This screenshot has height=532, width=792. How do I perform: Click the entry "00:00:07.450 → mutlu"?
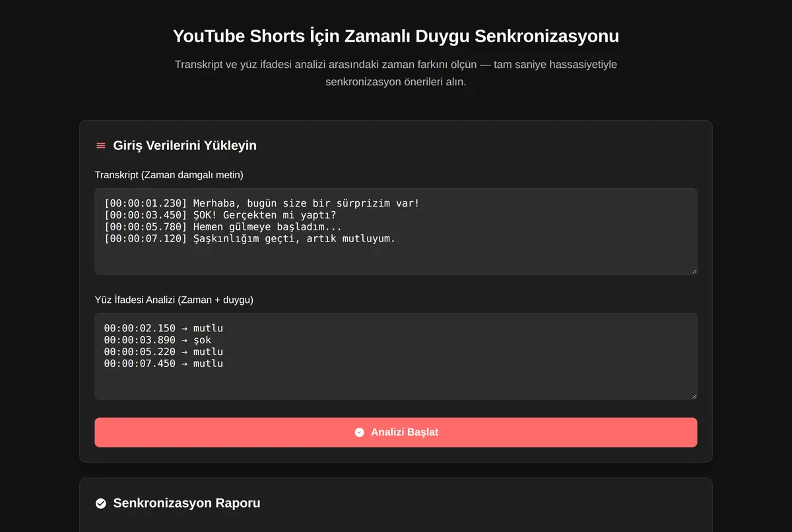click(164, 364)
